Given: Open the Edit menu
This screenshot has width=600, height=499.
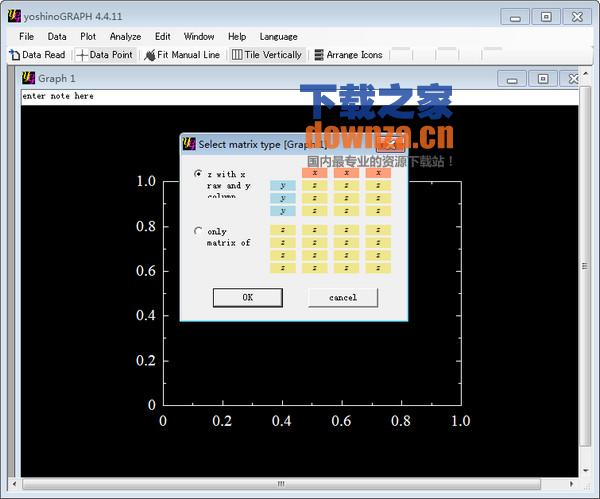Looking at the screenshot, I should [163, 37].
